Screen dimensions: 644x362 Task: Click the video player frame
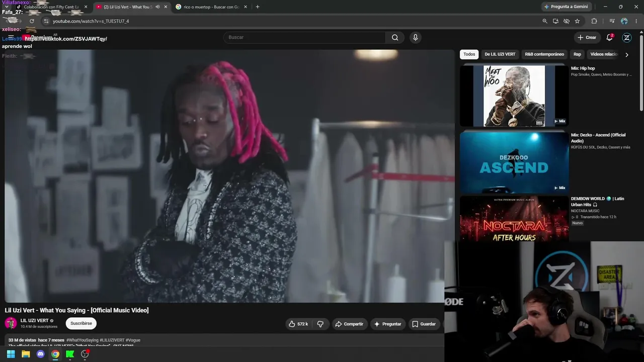point(229,176)
